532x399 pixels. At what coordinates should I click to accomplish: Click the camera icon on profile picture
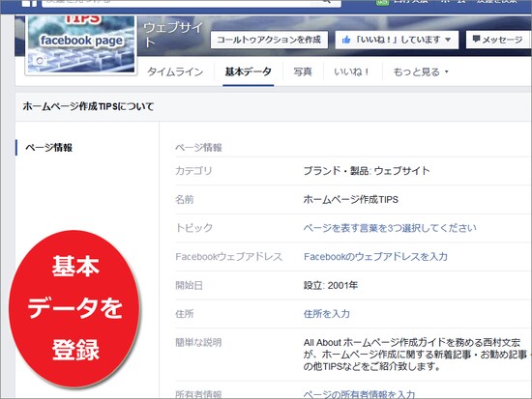pyautogui.click(x=41, y=61)
